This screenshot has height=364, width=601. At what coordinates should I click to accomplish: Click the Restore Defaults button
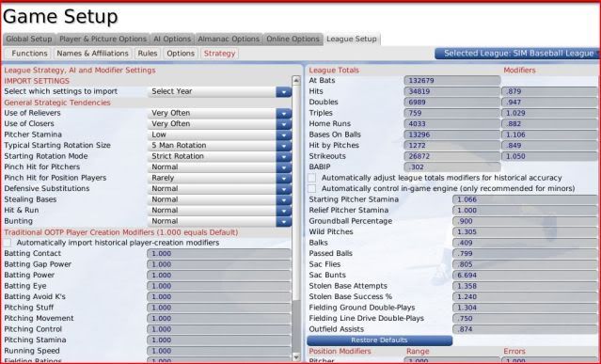pos(379,340)
